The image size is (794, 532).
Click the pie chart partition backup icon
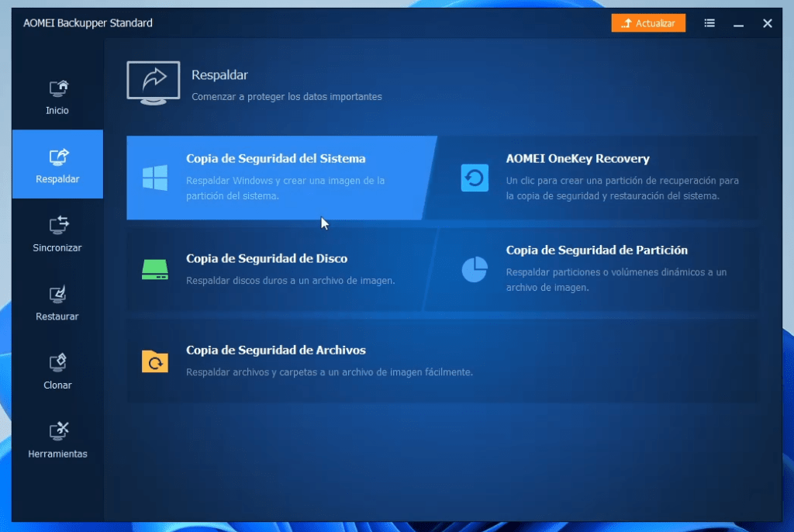point(475,269)
